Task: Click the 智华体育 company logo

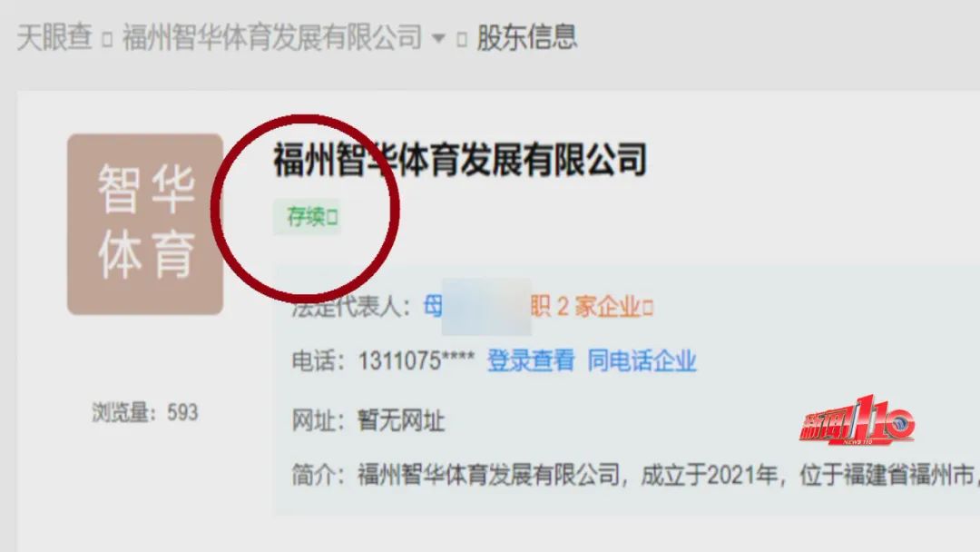Action: point(145,224)
